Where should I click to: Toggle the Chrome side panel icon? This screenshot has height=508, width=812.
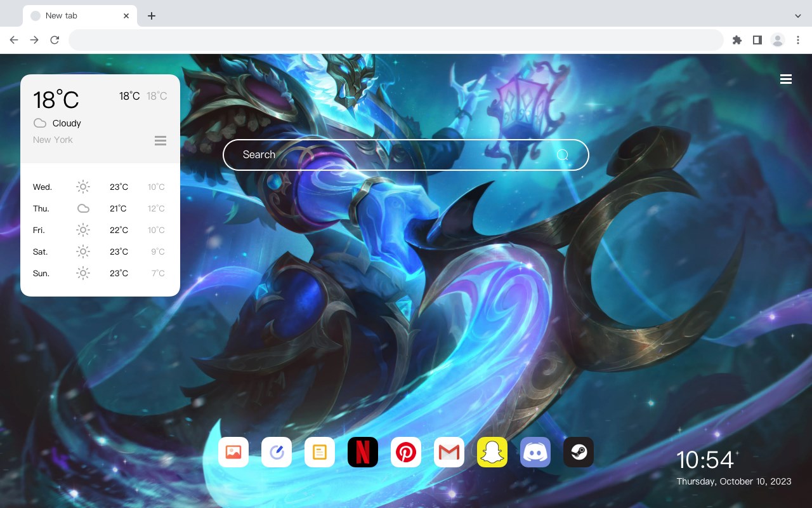(x=757, y=40)
